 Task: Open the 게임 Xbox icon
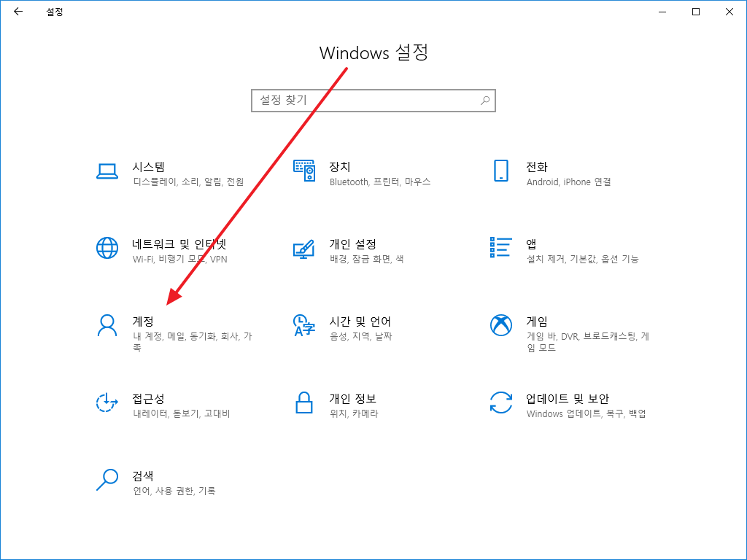501,325
